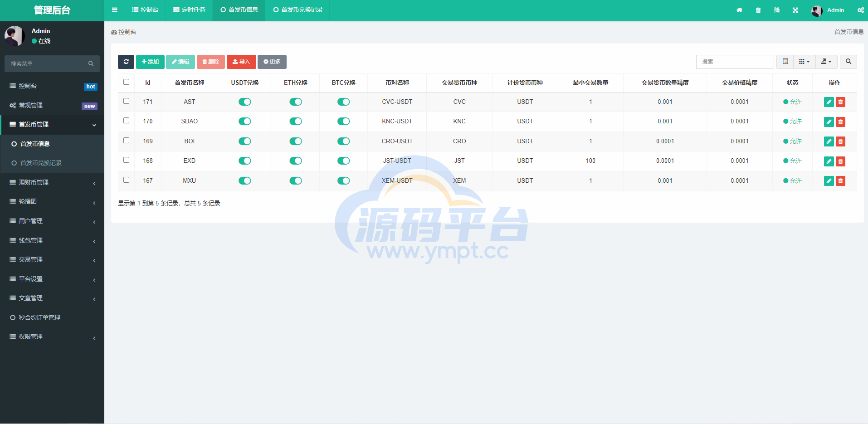Edit row 171 AST with pencil icon
This screenshot has width=868, height=424.
[x=829, y=102]
